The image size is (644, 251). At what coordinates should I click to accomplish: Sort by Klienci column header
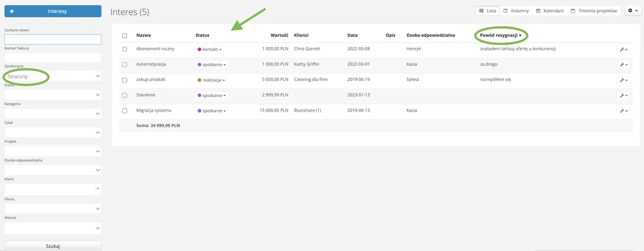(301, 35)
